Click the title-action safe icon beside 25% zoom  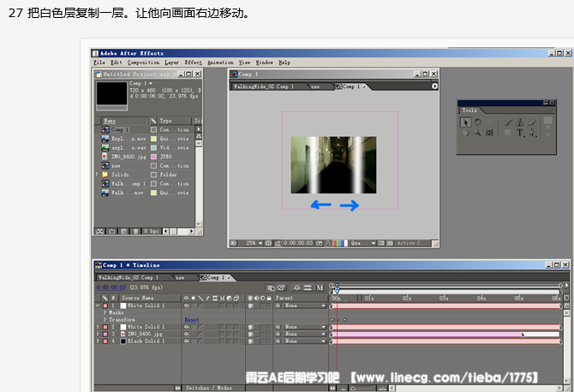point(268,243)
